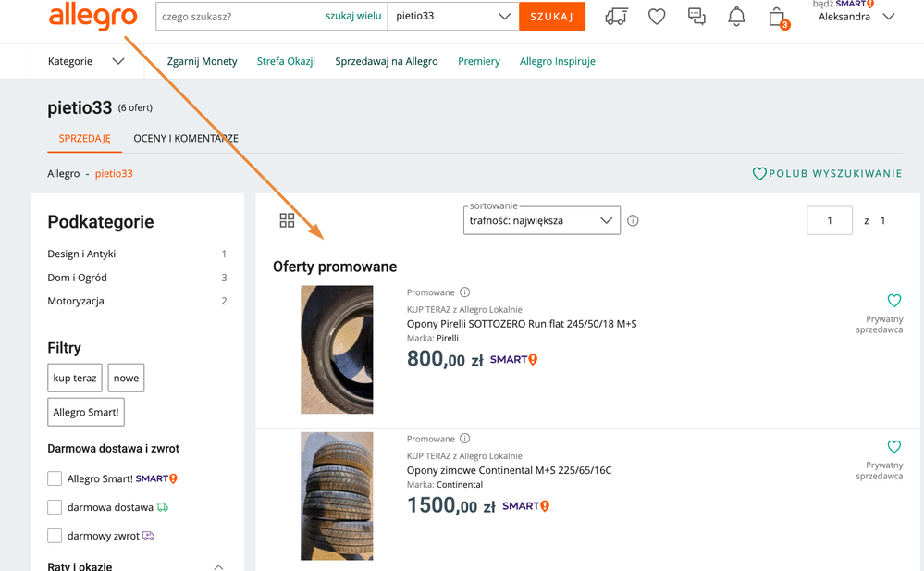
Task: Enable darmowa dostawa checkbox
Action: [x=55, y=507]
